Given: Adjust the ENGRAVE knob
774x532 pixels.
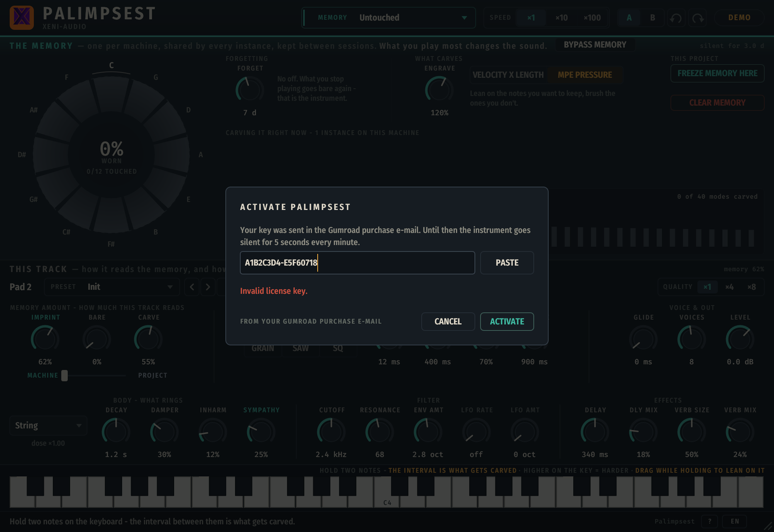Looking at the screenshot, I should click(439, 90).
